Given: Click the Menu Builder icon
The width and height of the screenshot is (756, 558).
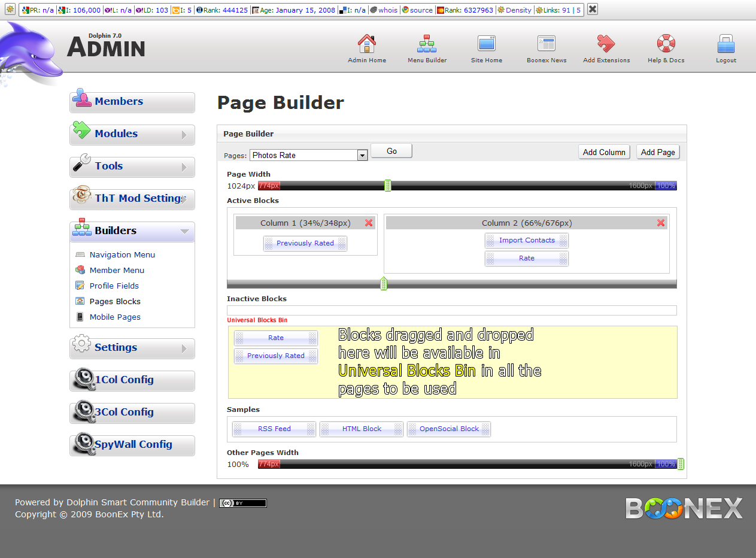Looking at the screenshot, I should point(427,44).
